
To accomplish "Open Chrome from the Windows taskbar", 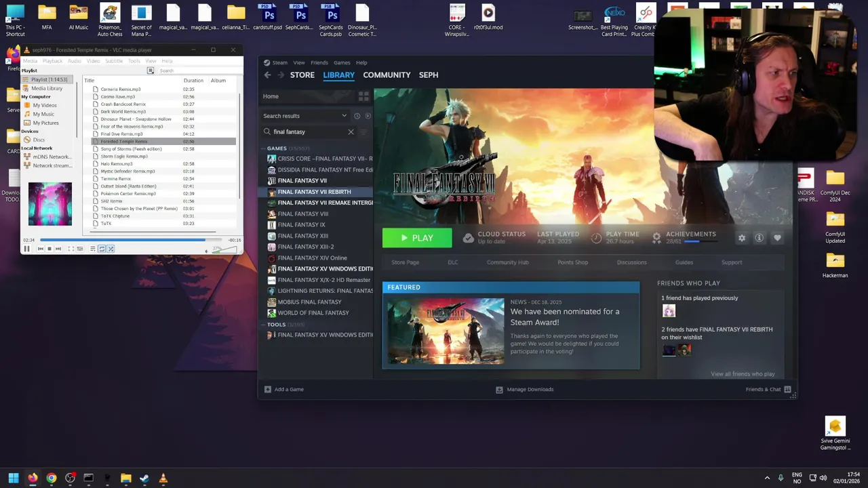I will pyautogui.click(x=51, y=479).
